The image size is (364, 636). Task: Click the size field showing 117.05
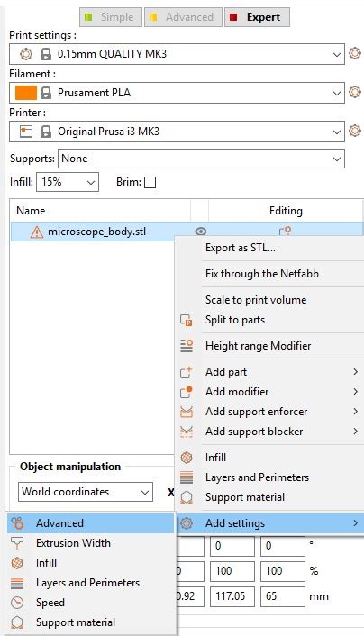click(x=232, y=596)
